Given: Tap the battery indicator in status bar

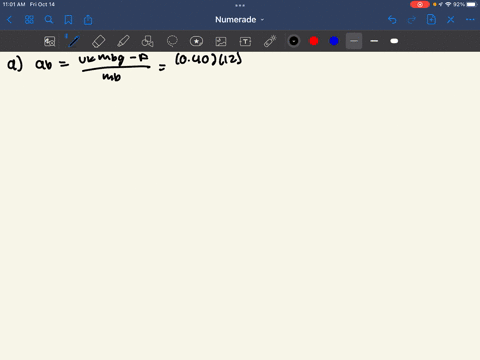Looking at the screenshot, I should [472, 4].
